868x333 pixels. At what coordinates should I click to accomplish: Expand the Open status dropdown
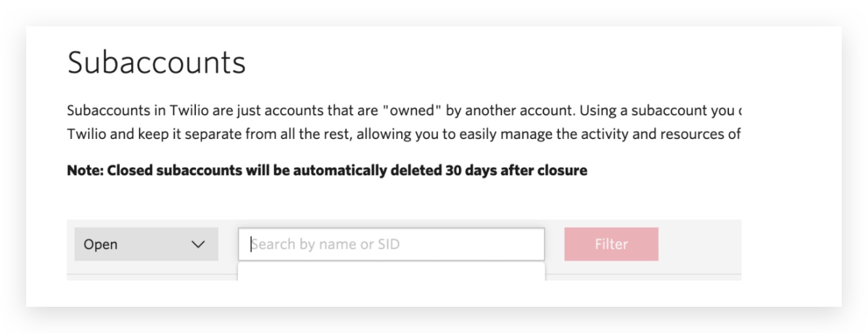click(146, 245)
